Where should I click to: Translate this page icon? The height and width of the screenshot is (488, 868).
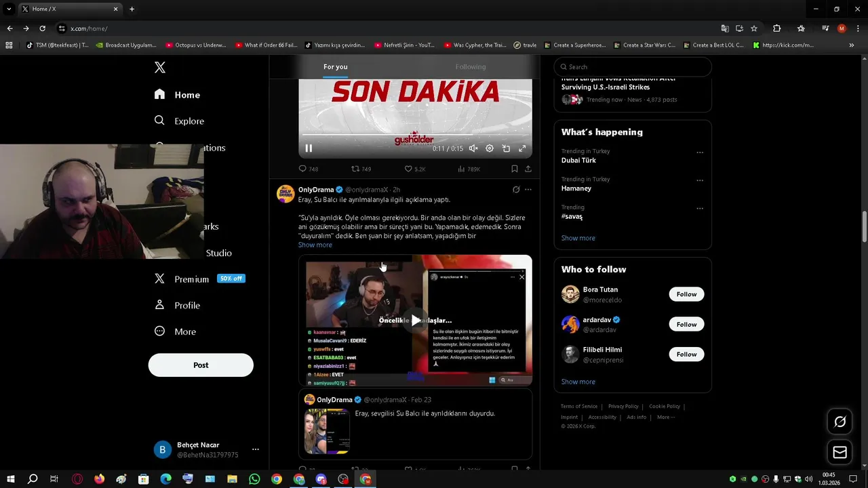click(x=725, y=28)
